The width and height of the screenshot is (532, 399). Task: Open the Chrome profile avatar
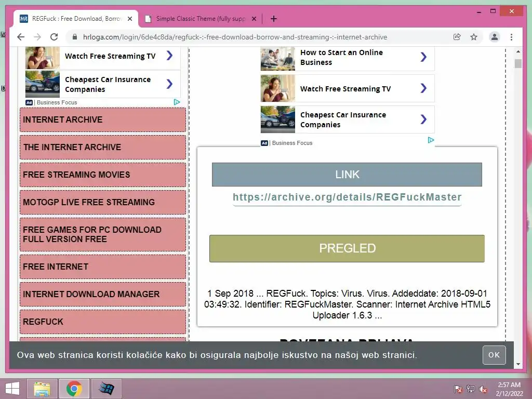click(x=495, y=37)
